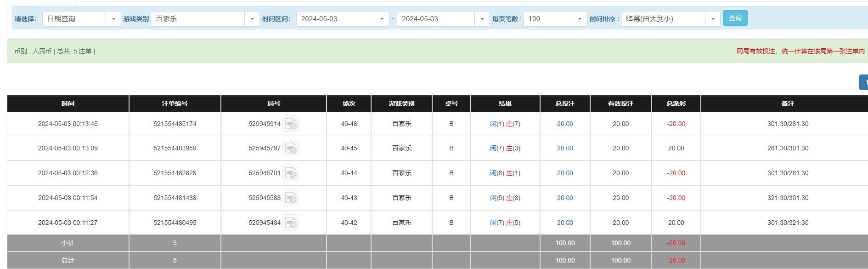Click blue pagination button at right edge
This screenshot has height=269, width=868.
[864, 82]
